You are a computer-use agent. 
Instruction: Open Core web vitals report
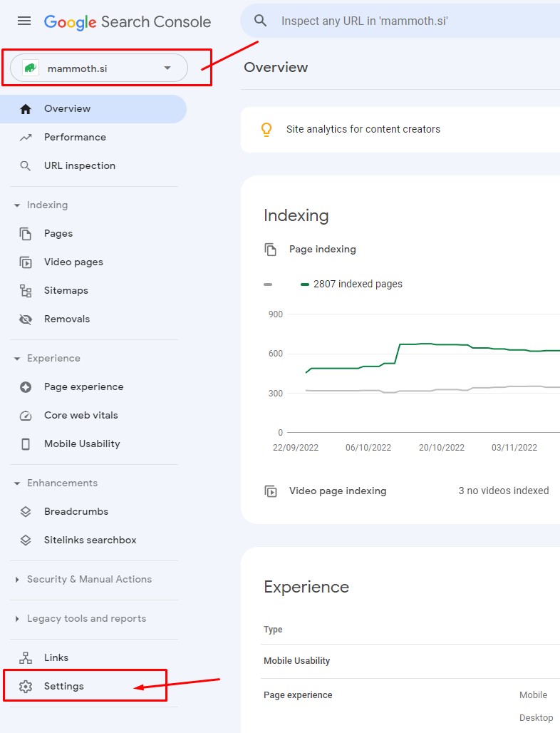pos(93,416)
